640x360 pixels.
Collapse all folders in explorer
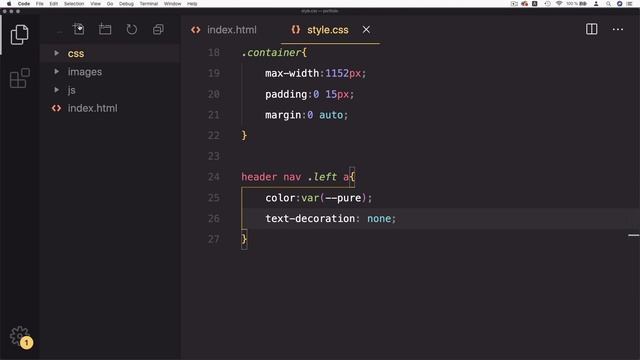[x=158, y=29]
